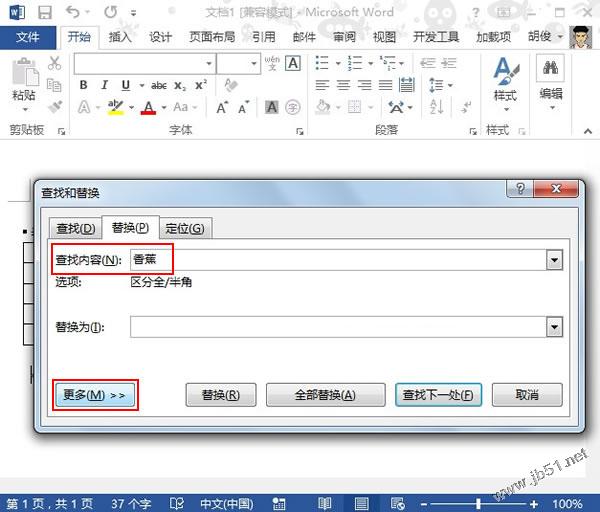Image resolution: width=600 pixels, height=512 pixels.
Task: Click the Phonetic Guide wén icon
Action: click(x=272, y=63)
